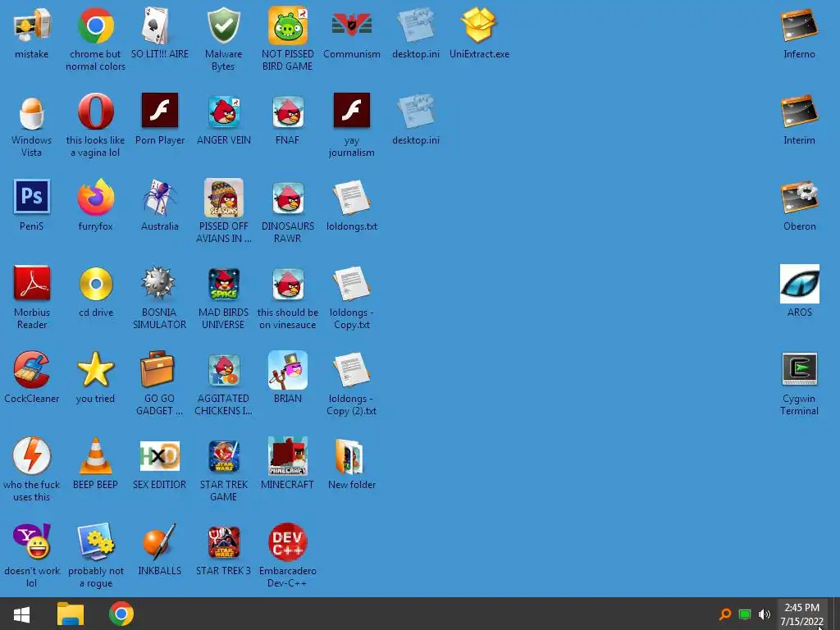Open the 'BRIAN' pink bird icon

click(x=288, y=370)
